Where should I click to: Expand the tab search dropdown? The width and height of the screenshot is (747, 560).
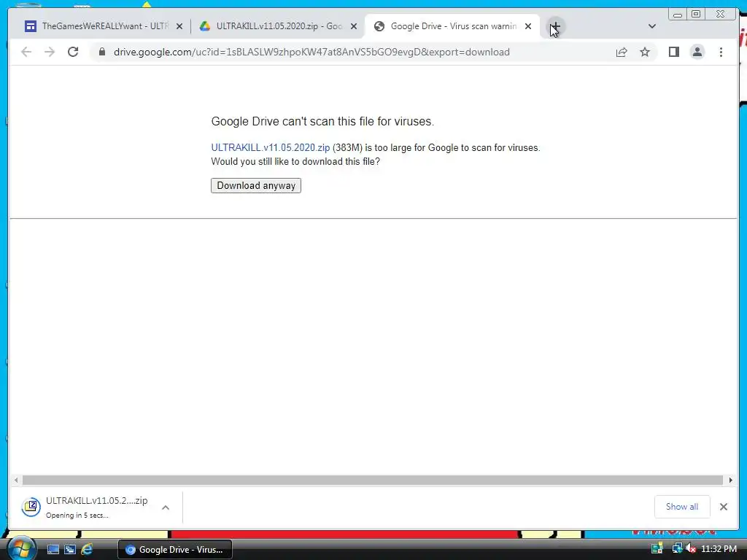tap(652, 26)
